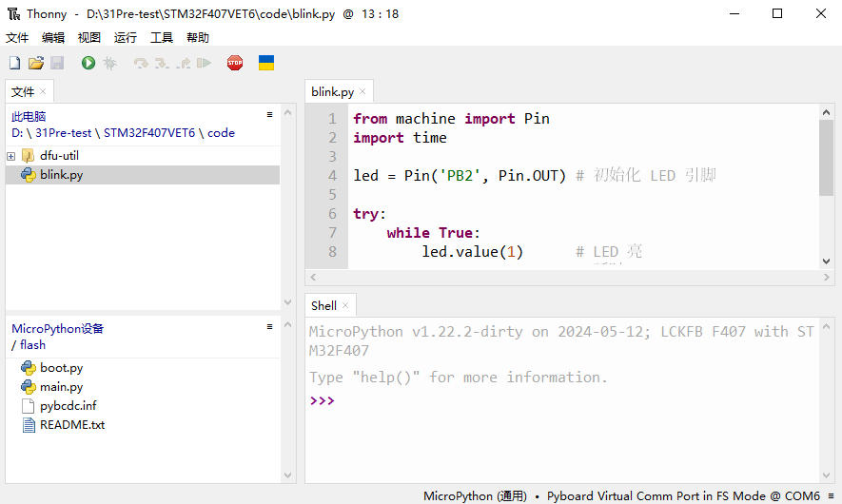Select pybcdc.inf on the MicroPython device
The width and height of the screenshot is (842, 504).
(x=143, y=406)
